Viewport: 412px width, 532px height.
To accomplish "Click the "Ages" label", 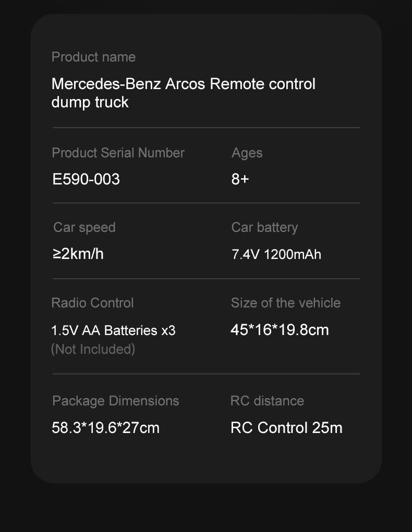I will 247,153.
